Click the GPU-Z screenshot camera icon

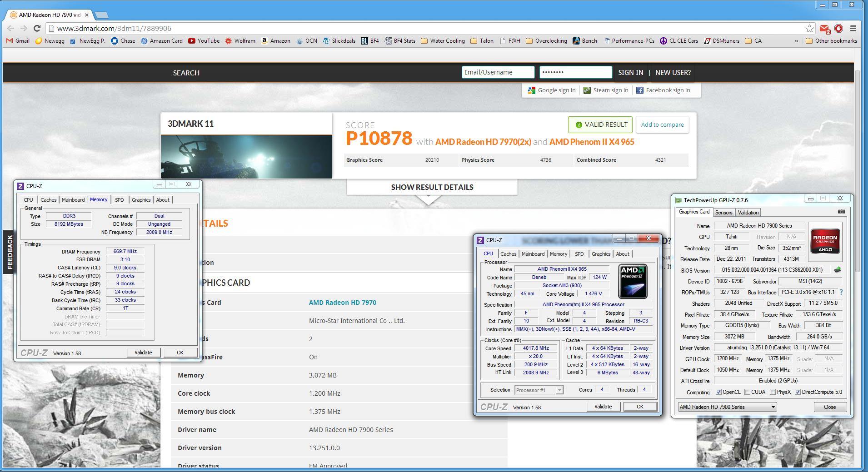[x=842, y=212]
